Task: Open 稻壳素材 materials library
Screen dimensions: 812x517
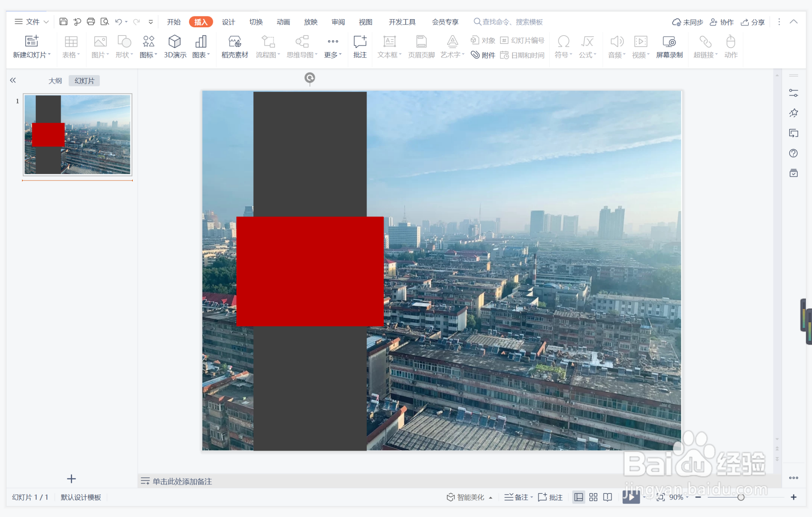Action: pyautogui.click(x=235, y=47)
